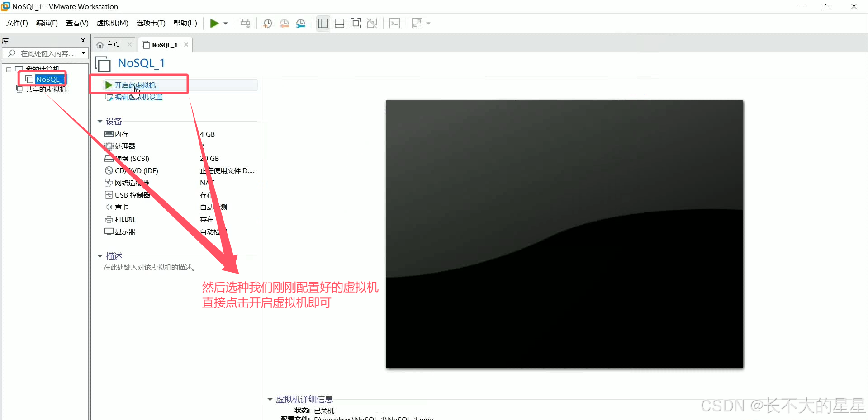Select the NoSQL_1 tab
Screen dimensions: 868x420
pos(165,45)
